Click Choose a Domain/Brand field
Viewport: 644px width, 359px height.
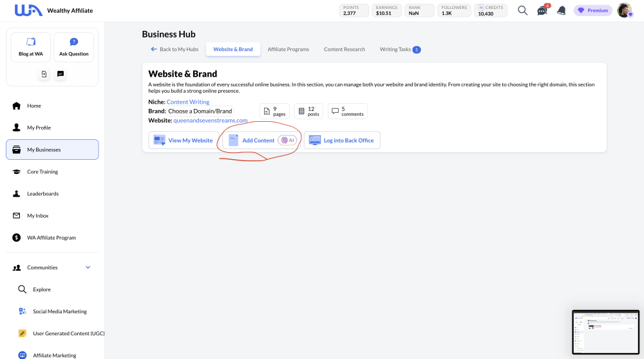(200, 111)
